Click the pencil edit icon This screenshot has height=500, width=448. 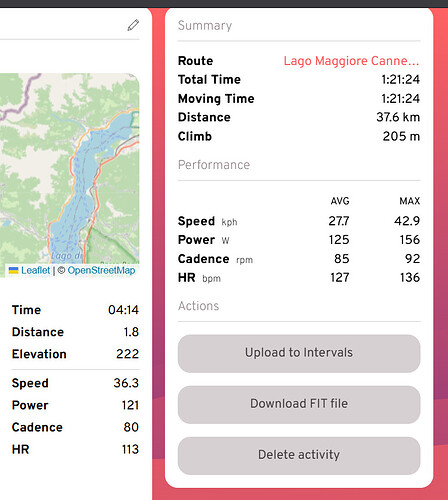[133, 25]
